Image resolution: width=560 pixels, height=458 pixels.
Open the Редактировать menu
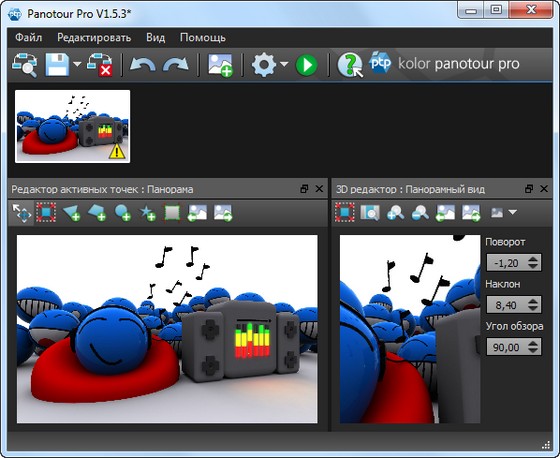(94, 38)
